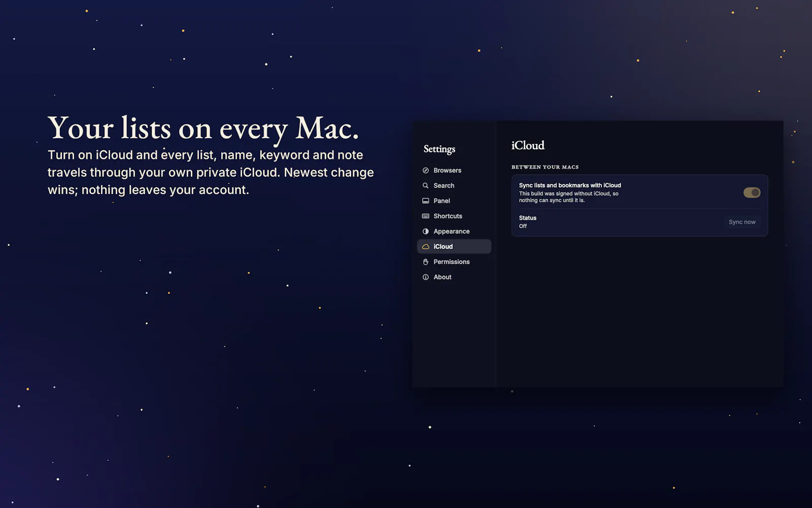The height and width of the screenshot is (508, 812).
Task: Click the Off status value
Action: tap(523, 226)
